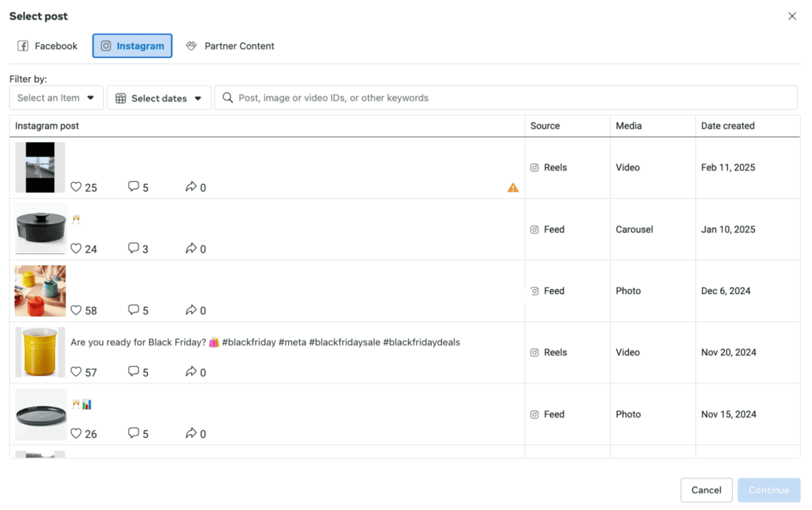Click the magnifier search icon
Viewport: 812px width, 510px height.
click(x=227, y=98)
